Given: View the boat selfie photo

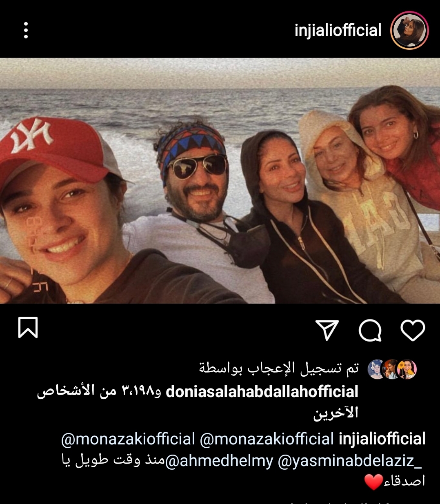Looking at the screenshot, I should (x=220, y=180).
